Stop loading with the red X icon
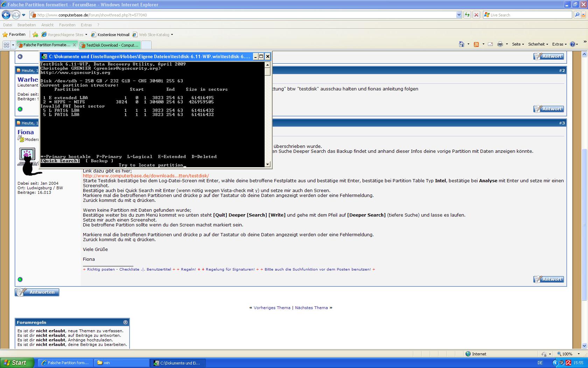The width and height of the screenshot is (588, 368). coord(476,15)
